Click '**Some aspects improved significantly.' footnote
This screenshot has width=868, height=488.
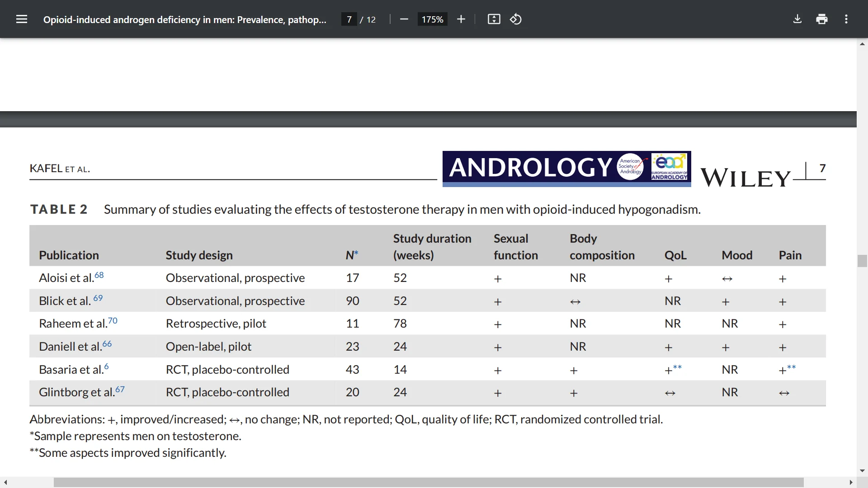point(128,453)
